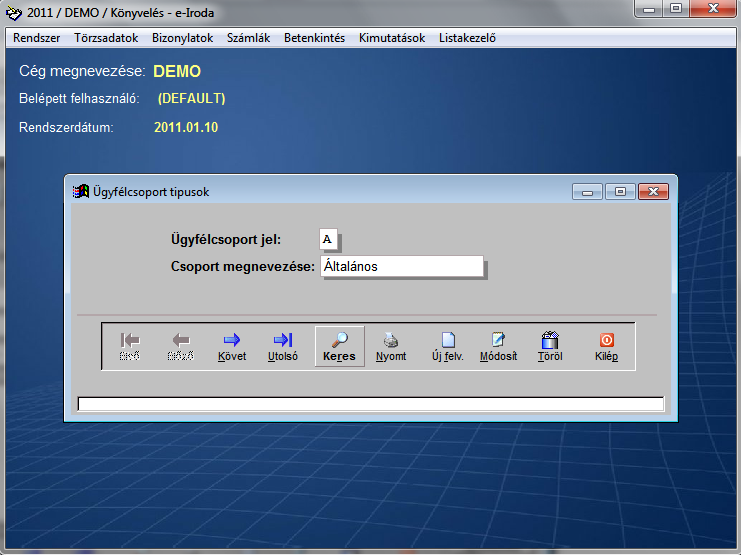This screenshot has width=741, height=555.
Task: Click the Ügyfélcsoport tipusok window title icon
Action: (81, 191)
